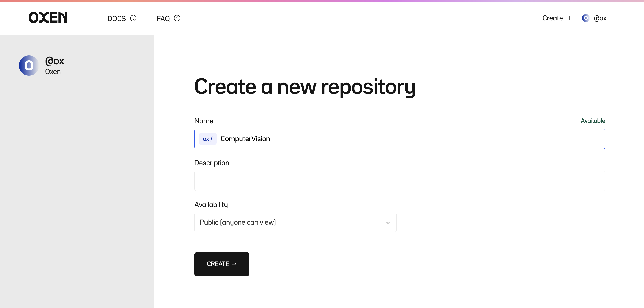Click the plus icon beside Create

coord(569,18)
